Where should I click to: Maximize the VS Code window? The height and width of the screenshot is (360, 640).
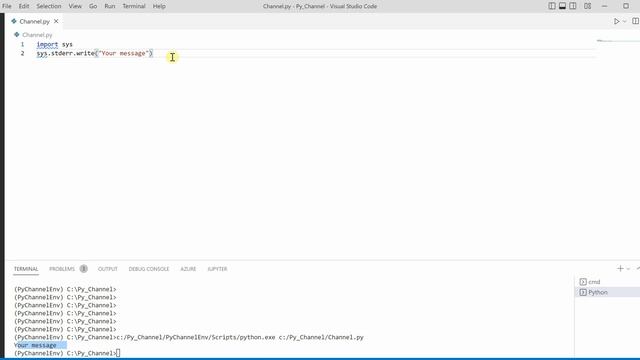pyautogui.click(x=626, y=6)
